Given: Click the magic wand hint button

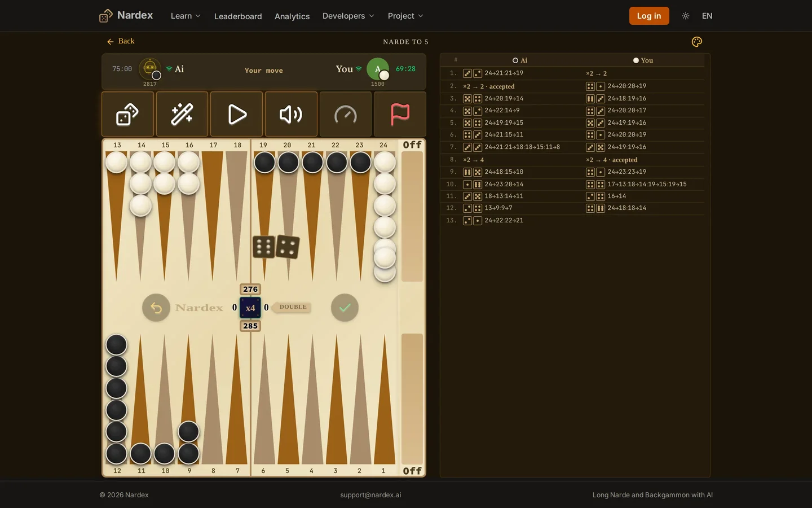Looking at the screenshot, I should tap(182, 114).
